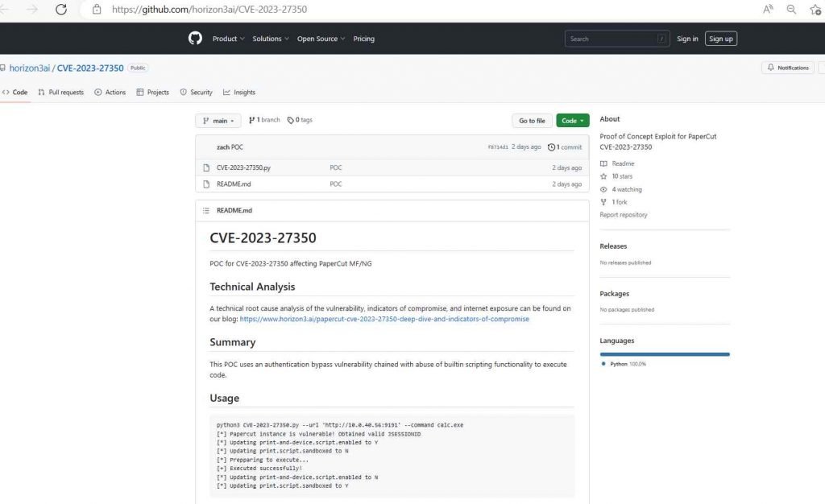Screen dimensions: 825x504
Task: Click the README list outline icon
Action: pos(206,210)
